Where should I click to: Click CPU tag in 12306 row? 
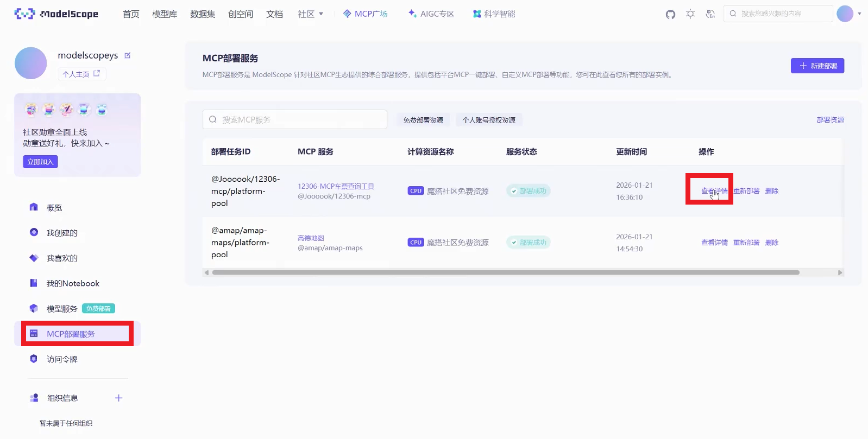pos(416,191)
